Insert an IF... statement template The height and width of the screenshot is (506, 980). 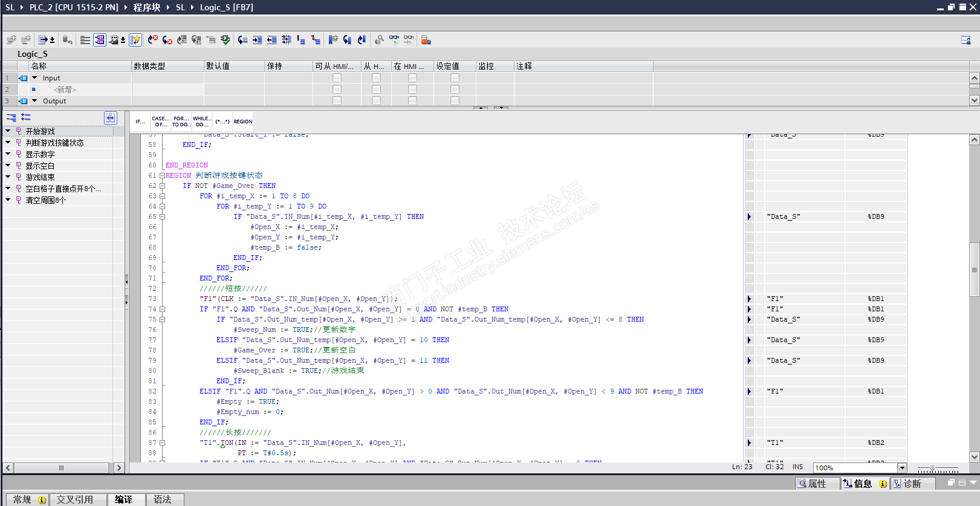(140, 122)
